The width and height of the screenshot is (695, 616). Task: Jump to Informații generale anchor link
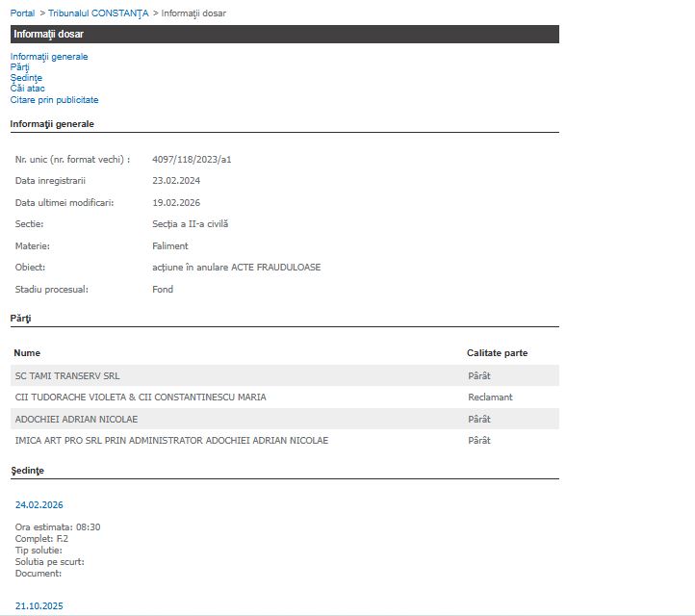pyautogui.click(x=49, y=57)
